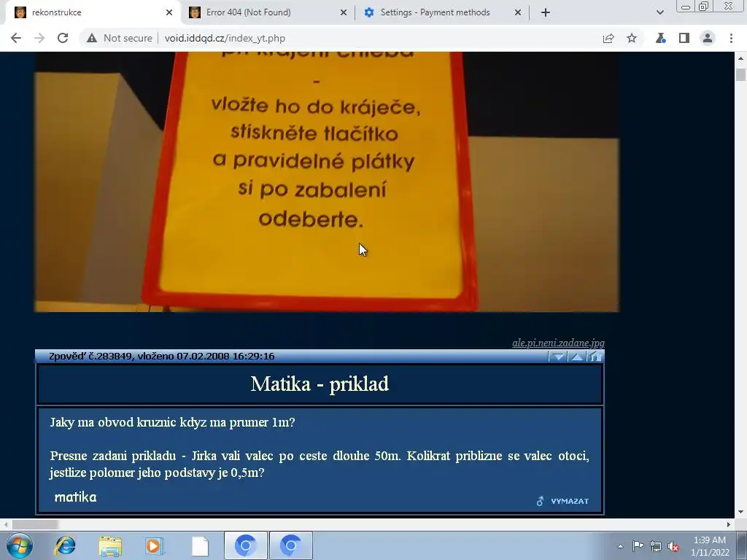Open Chrome Labs flask icon
Screen dimensions: 747x560
click(x=661, y=38)
